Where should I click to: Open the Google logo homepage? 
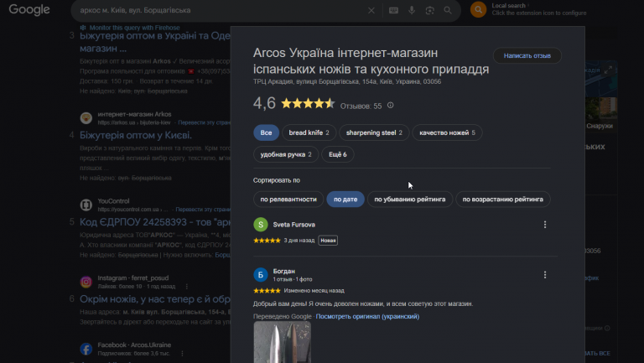coord(29,9)
